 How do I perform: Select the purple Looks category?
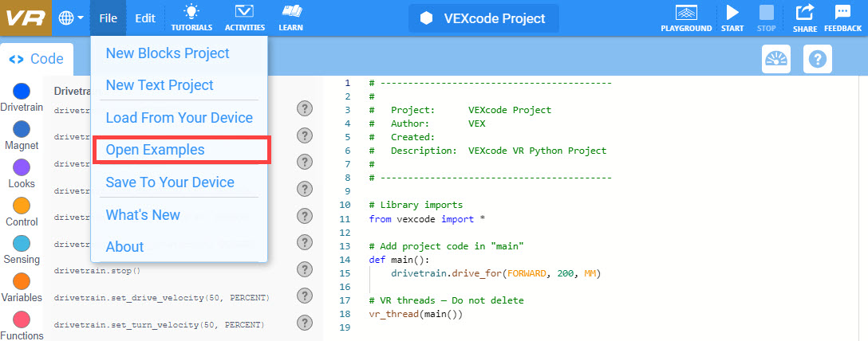click(22, 167)
